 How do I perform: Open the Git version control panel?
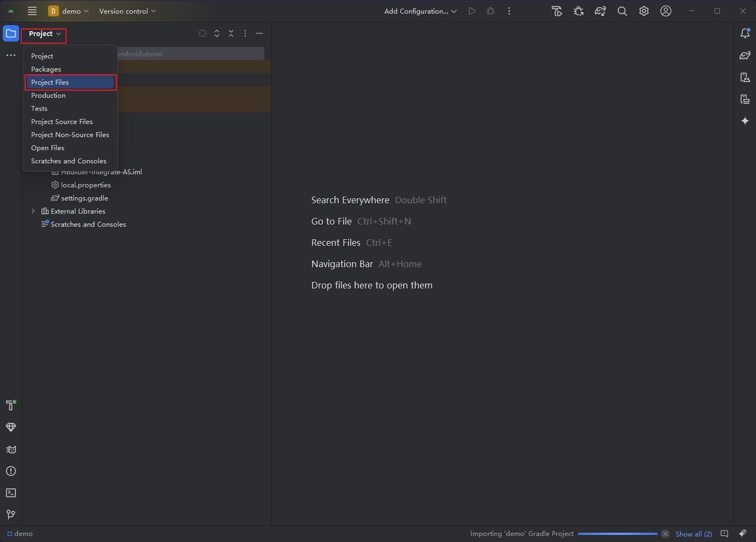(11, 515)
